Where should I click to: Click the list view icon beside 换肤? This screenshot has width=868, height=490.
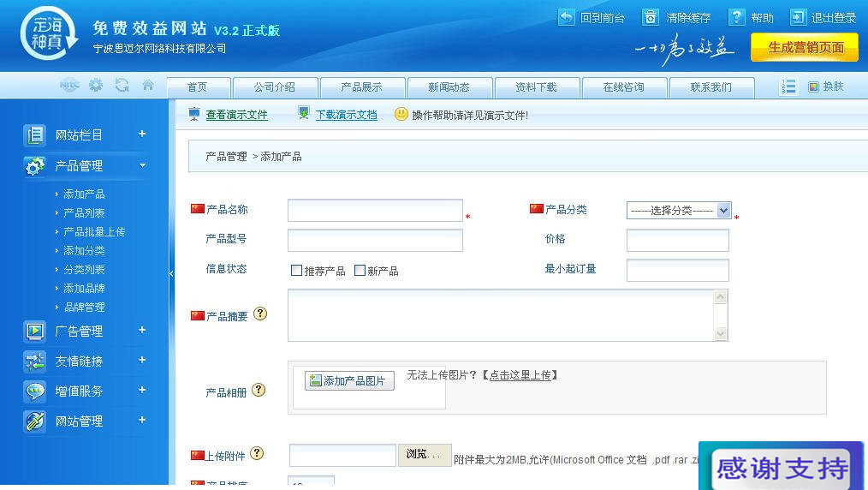(789, 87)
